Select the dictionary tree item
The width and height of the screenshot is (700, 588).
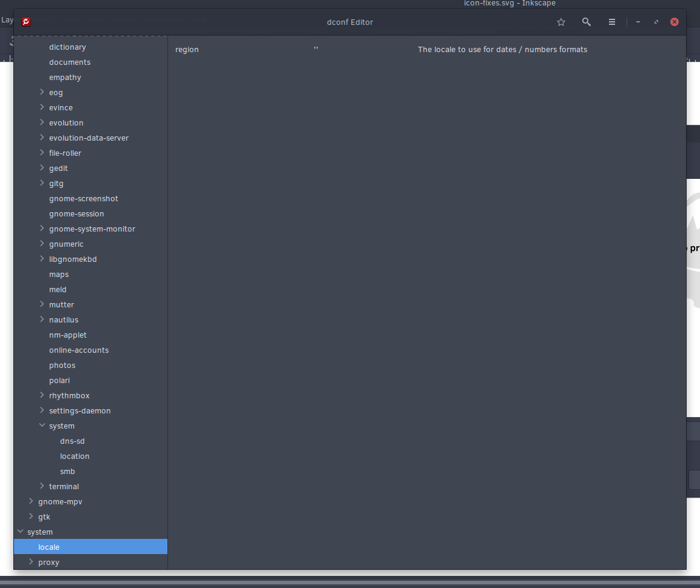pyautogui.click(x=90, y=47)
